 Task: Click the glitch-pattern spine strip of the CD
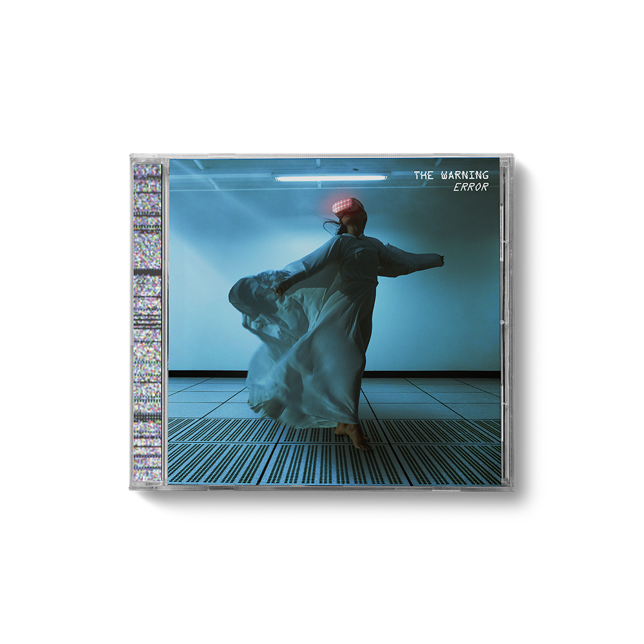[147, 322]
